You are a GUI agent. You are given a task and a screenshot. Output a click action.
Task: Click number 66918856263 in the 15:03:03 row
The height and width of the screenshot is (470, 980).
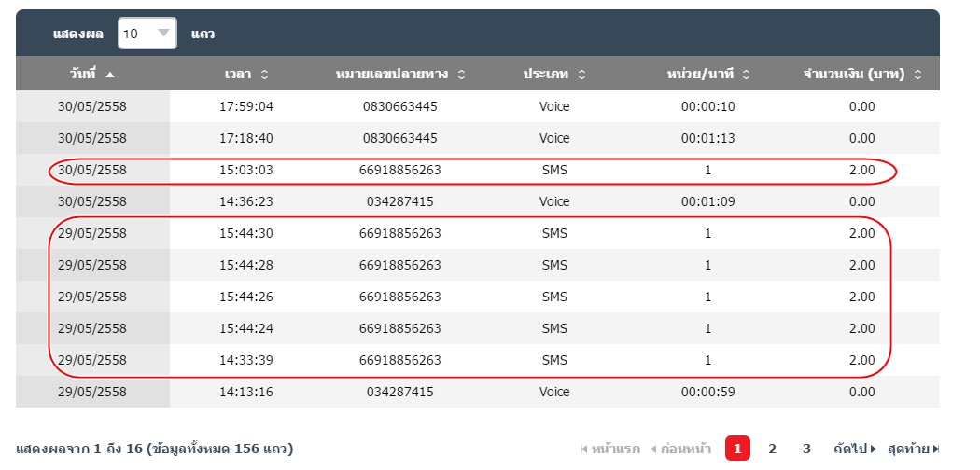tap(400, 170)
